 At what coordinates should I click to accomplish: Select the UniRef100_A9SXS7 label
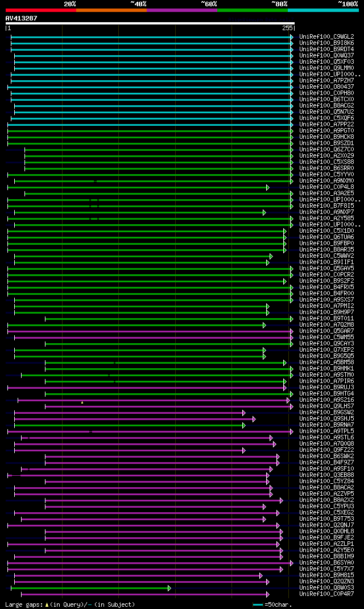[x=326, y=300]
